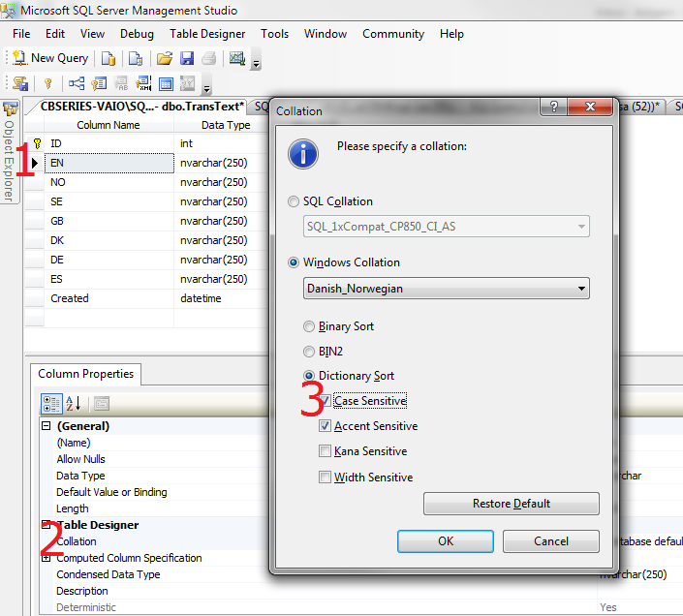The image size is (683, 616).
Task: Click the Categorized view icon in Column Properties
Action: [51, 404]
